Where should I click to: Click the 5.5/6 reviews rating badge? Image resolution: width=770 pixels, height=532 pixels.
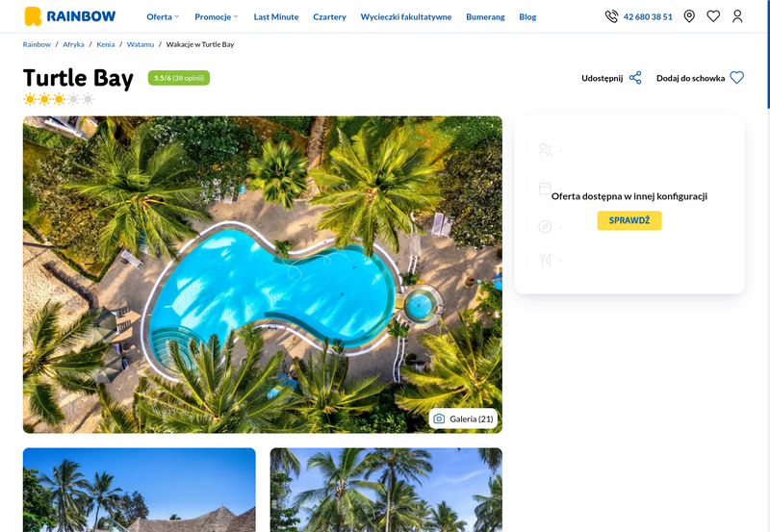pos(179,78)
